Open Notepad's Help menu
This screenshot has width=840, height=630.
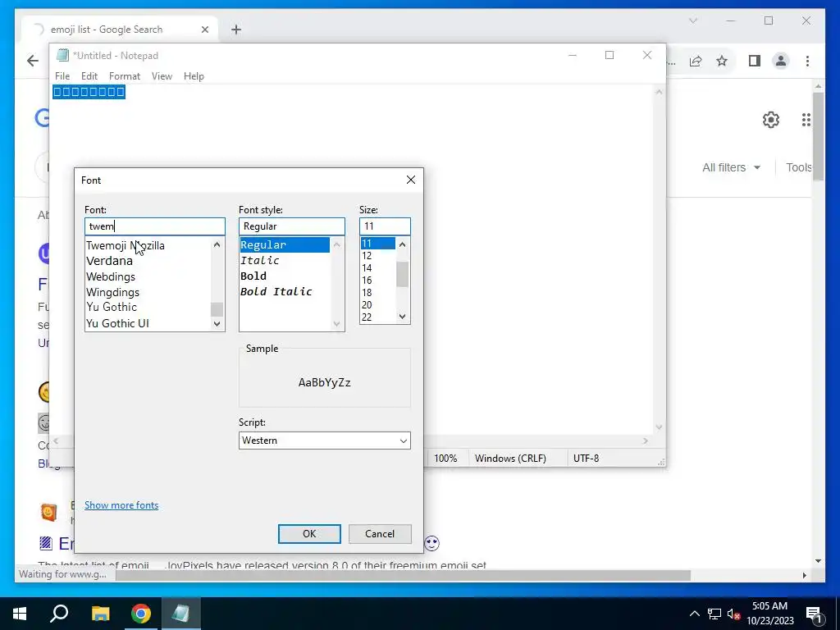click(x=194, y=76)
